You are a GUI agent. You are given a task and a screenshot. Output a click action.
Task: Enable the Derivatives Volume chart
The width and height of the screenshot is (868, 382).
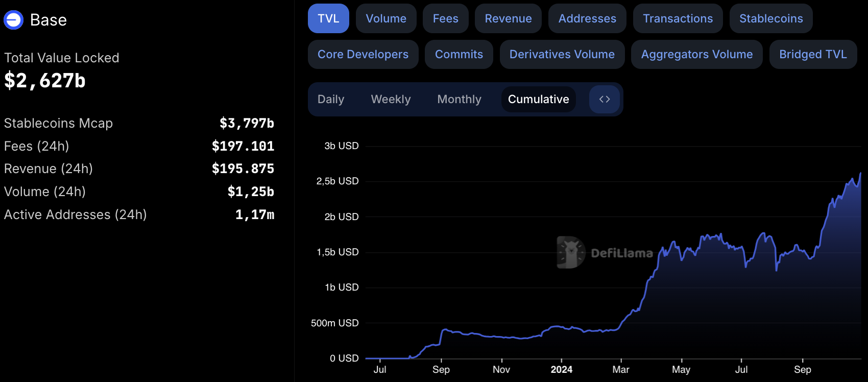tap(562, 54)
